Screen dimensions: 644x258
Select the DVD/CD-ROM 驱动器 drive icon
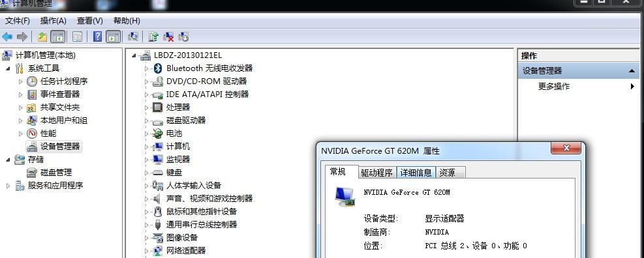[x=158, y=81]
